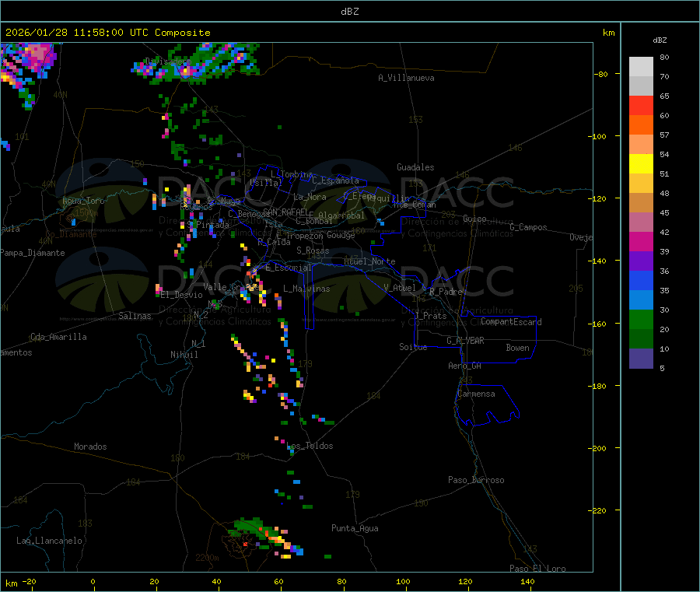This screenshot has width=700, height=592.
Task: Click the Salinas map label
Action: pos(135,316)
